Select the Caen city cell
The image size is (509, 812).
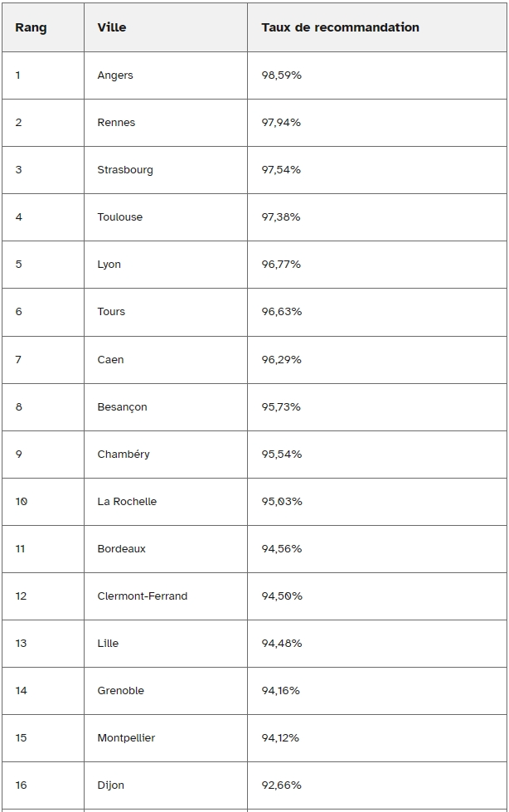pyautogui.click(x=166, y=360)
